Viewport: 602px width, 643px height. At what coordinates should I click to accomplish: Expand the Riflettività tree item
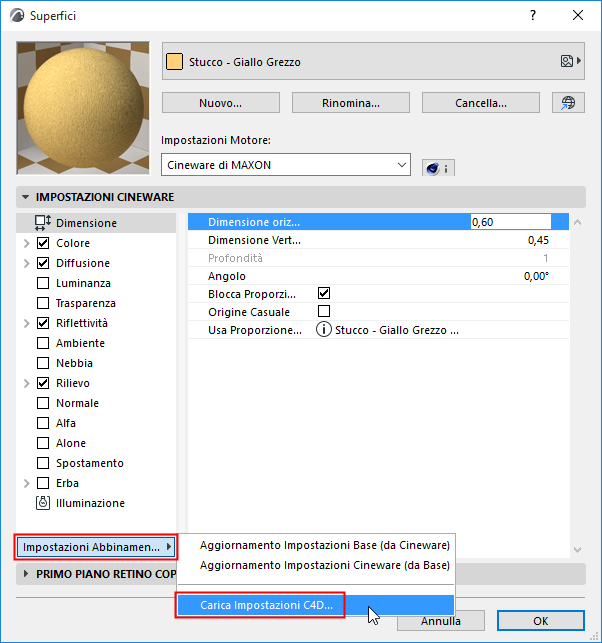tap(27, 323)
